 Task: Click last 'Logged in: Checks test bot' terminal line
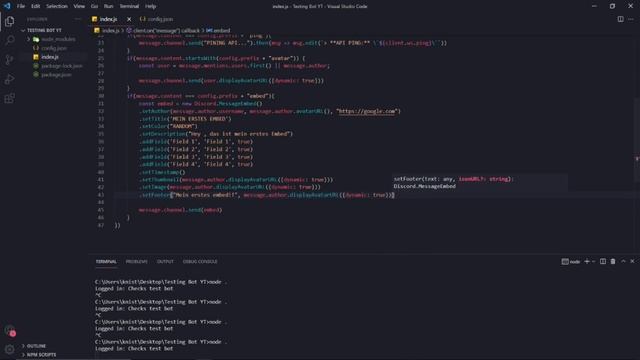[134, 349]
